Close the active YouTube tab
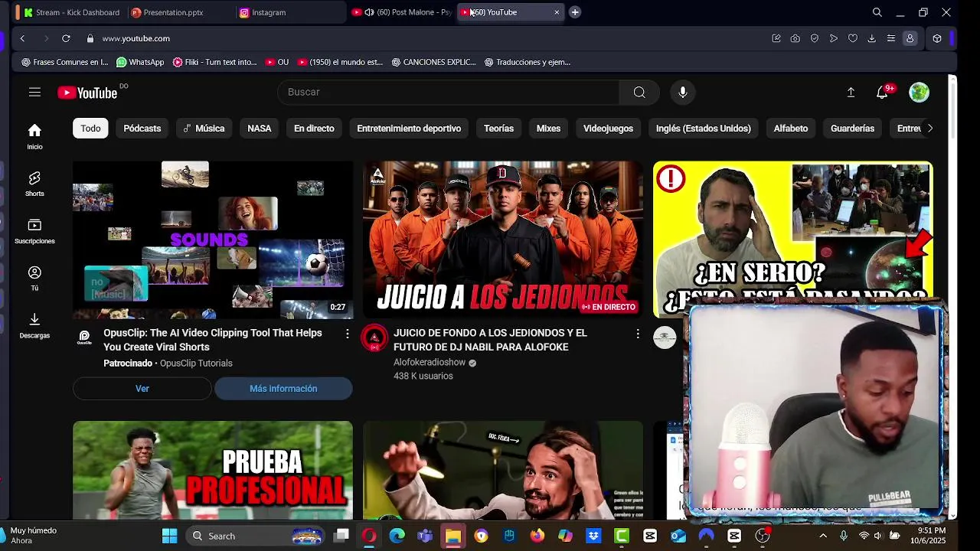The height and width of the screenshot is (551, 980). (557, 12)
